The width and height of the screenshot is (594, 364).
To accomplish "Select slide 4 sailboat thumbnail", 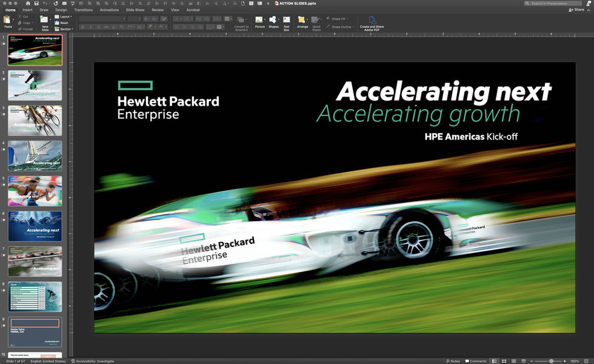I will (35, 156).
